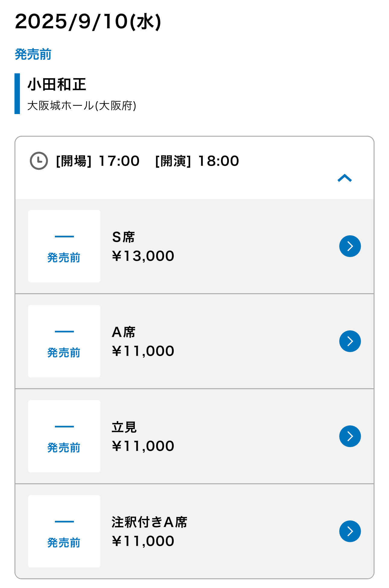Select the 注釈付きA席 発売前 status box
Image resolution: width=389 pixels, height=588 pixels.
pyautogui.click(x=64, y=531)
